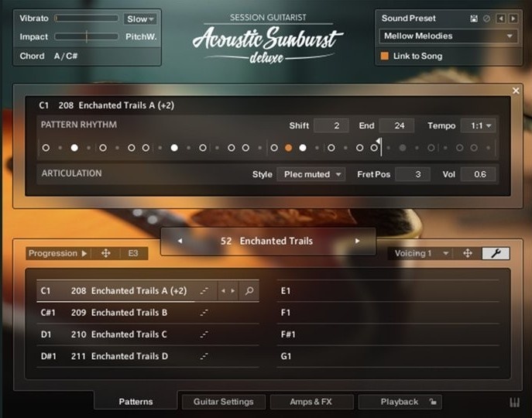Click stair icon on Enchanted Trails A row
Screen dimensions: 532x418
(x=204, y=291)
